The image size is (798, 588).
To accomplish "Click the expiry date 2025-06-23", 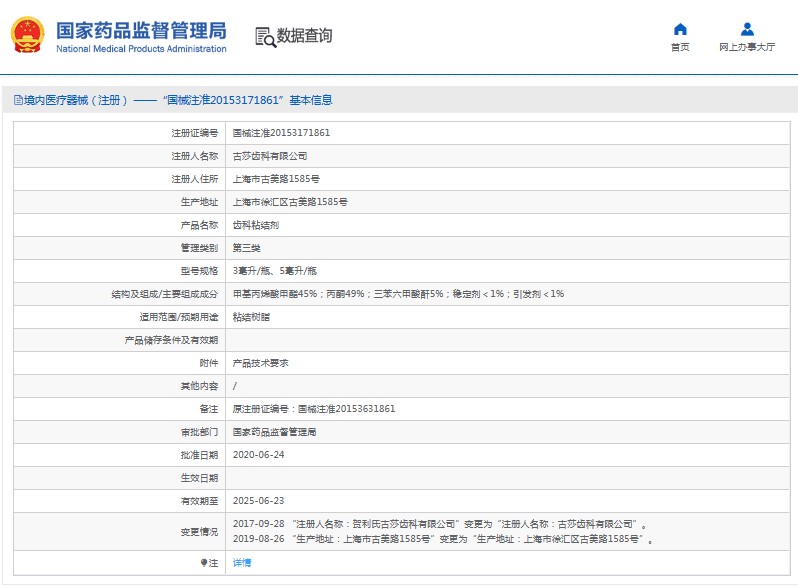I will click(258, 500).
